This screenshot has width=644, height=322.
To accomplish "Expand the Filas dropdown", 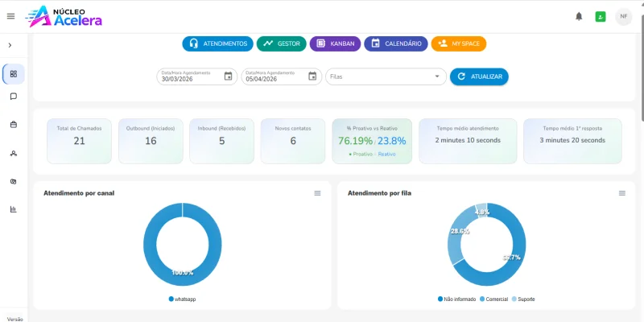I will tap(437, 76).
